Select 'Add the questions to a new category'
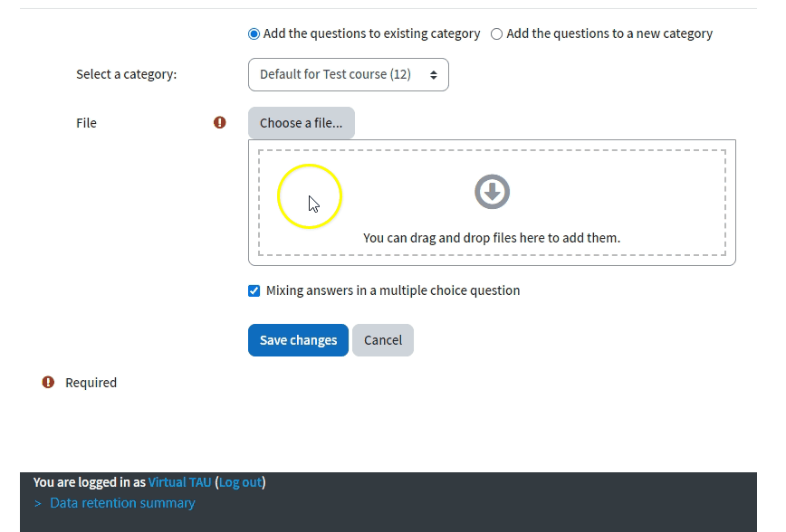This screenshot has height=532, width=786. click(x=496, y=34)
